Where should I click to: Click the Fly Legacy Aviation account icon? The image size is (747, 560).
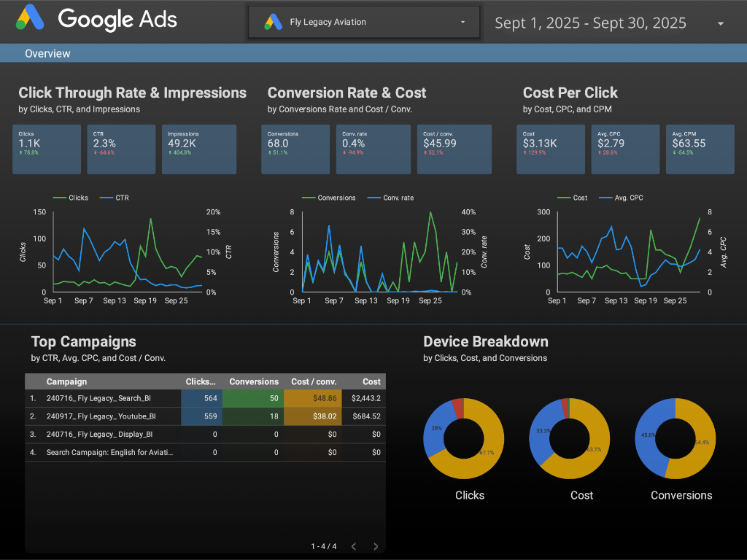point(274,22)
